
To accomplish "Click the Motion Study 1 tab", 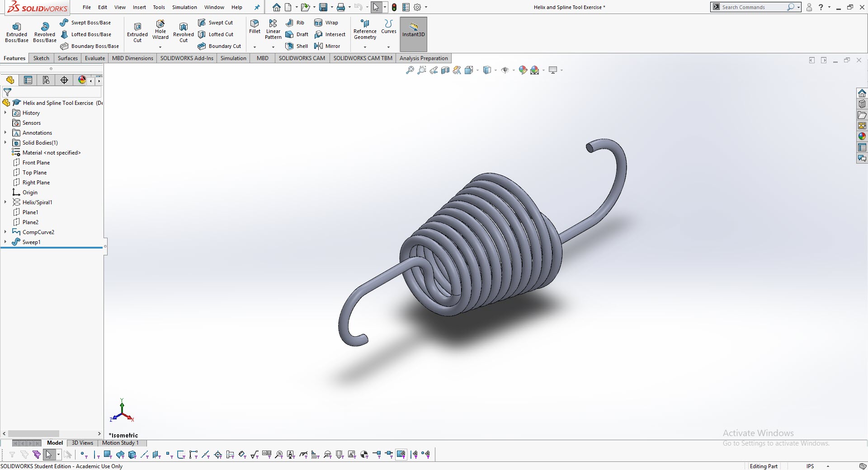I will (x=120, y=443).
